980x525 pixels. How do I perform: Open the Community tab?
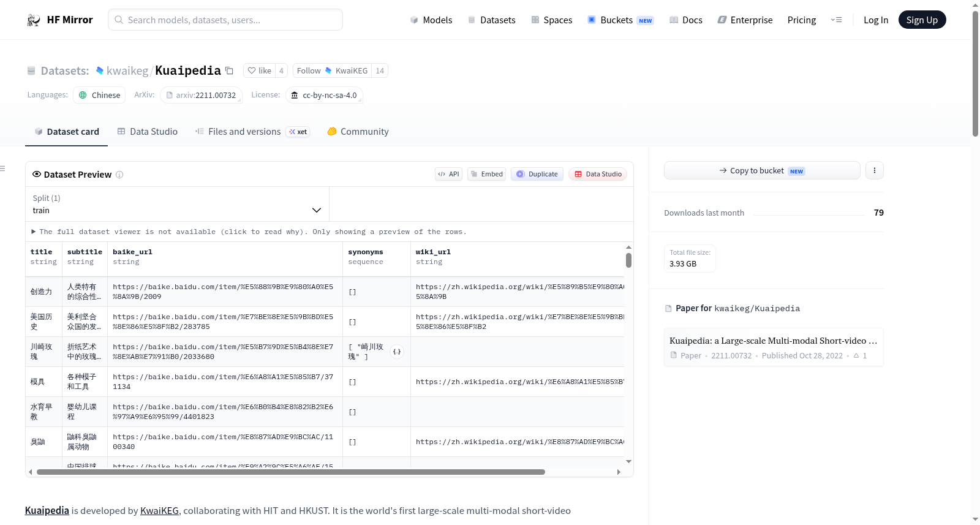(x=358, y=132)
